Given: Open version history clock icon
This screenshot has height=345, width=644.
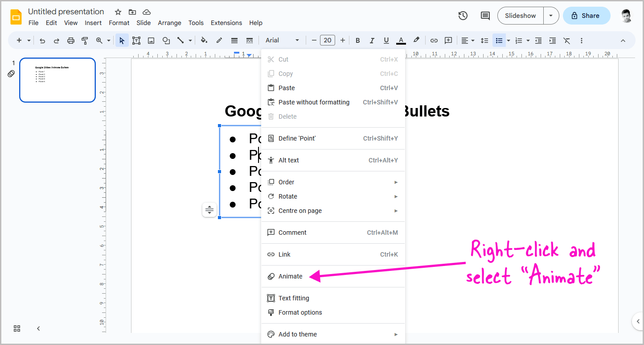Looking at the screenshot, I should 463,16.
